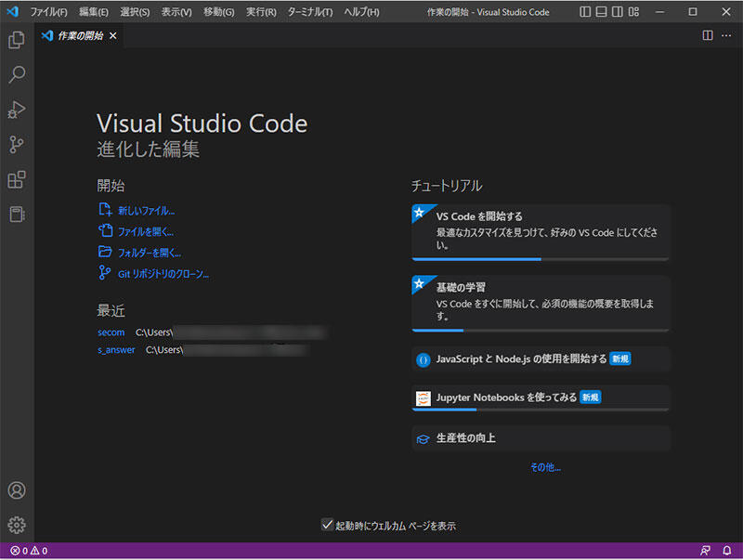Click 新規 badge on JavaScript card
The width and height of the screenshot is (743, 560).
[x=620, y=358]
